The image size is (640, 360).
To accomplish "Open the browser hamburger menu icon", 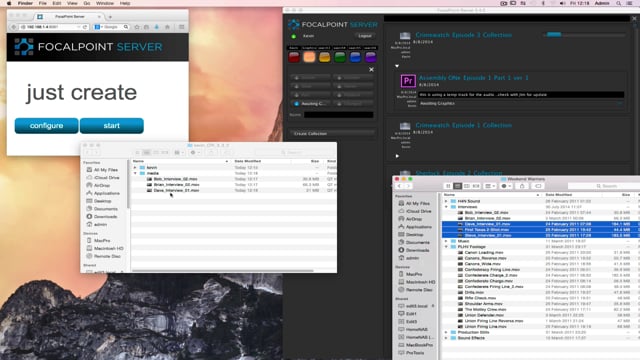I will 182,27.
